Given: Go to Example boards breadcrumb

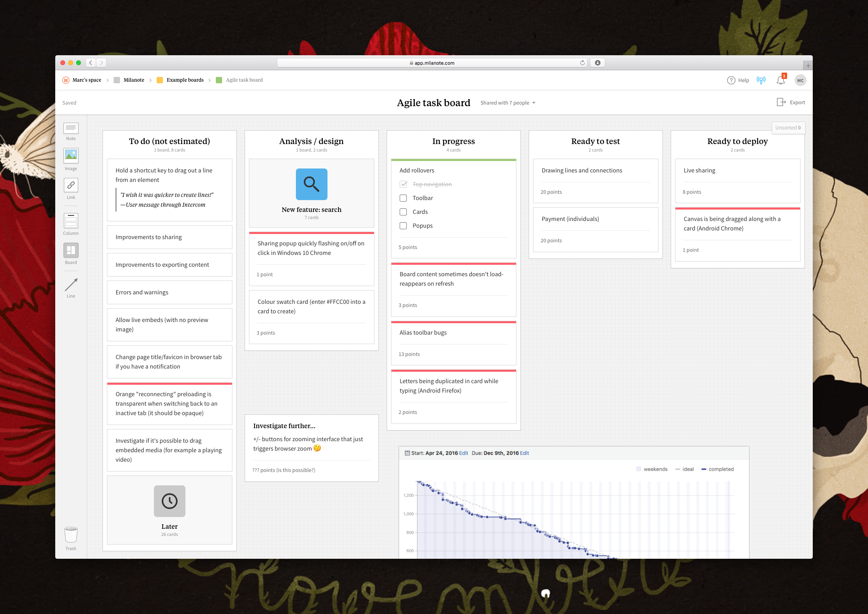Looking at the screenshot, I should point(185,80).
